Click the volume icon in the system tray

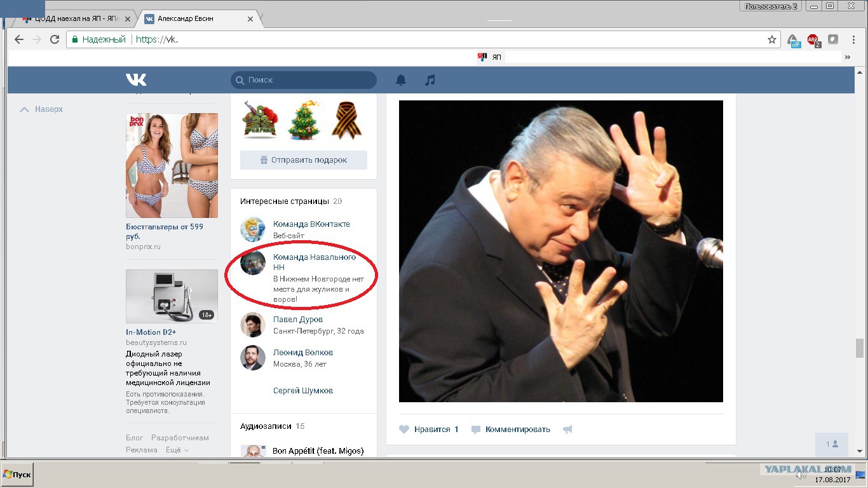[x=801, y=474]
